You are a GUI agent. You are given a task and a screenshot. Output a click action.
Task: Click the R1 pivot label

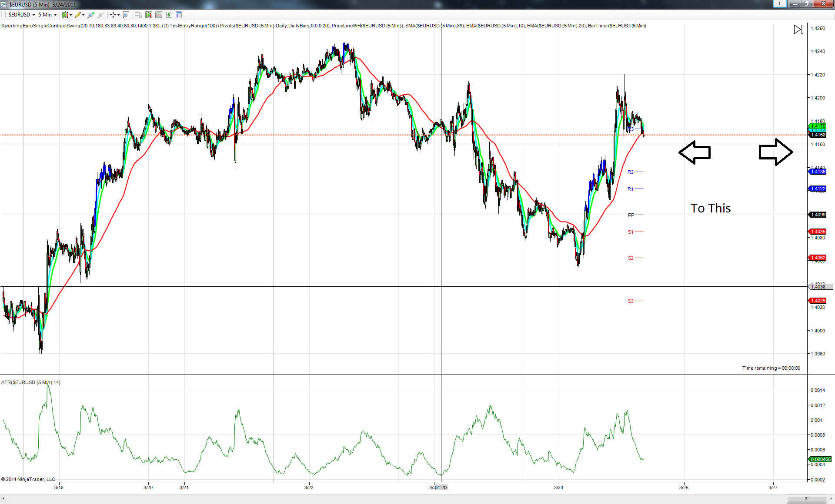pyautogui.click(x=631, y=189)
